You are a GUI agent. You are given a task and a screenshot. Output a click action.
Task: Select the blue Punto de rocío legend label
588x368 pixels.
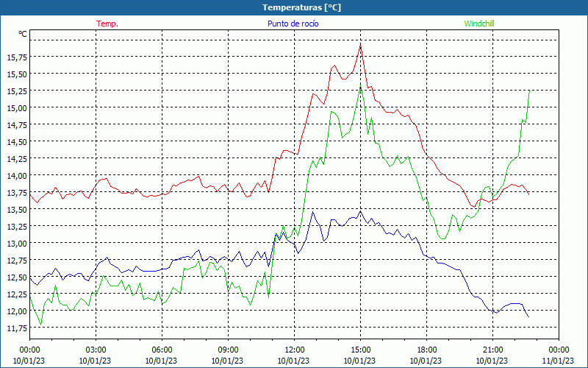(x=293, y=24)
